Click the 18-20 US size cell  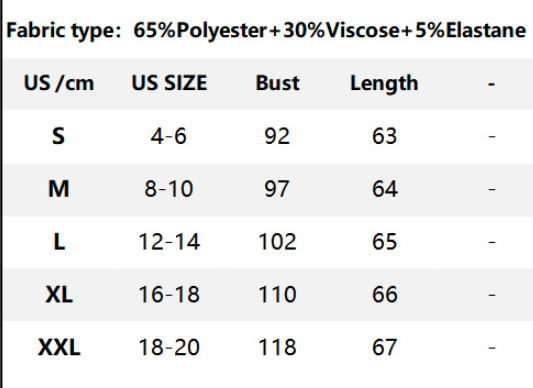point(169,348)
